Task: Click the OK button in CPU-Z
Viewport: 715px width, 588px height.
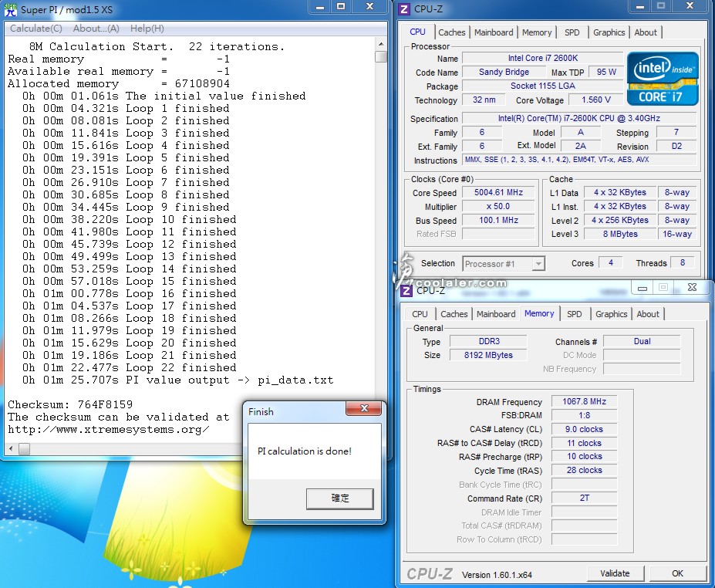Action: (678, 573)
